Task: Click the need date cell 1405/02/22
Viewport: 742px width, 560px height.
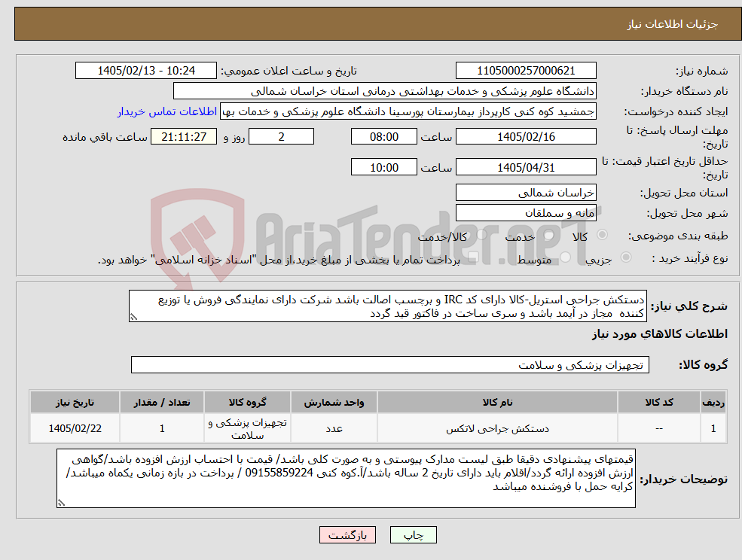Action: click(x=75, y=428)
